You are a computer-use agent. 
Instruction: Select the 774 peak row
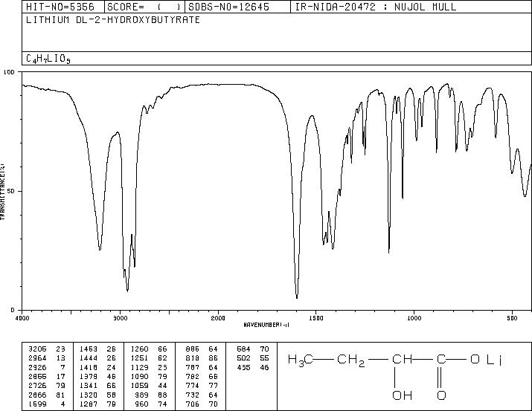(x=202, y=386)
